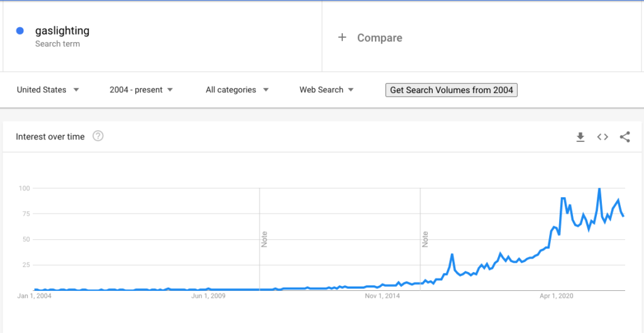Open the Web Search type dropdown

point(326,90)
